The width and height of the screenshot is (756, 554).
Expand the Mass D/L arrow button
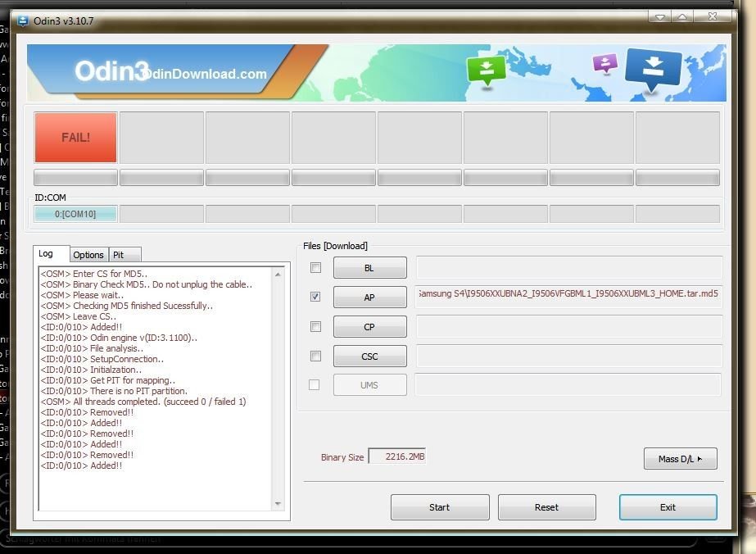tap(681, 458)
